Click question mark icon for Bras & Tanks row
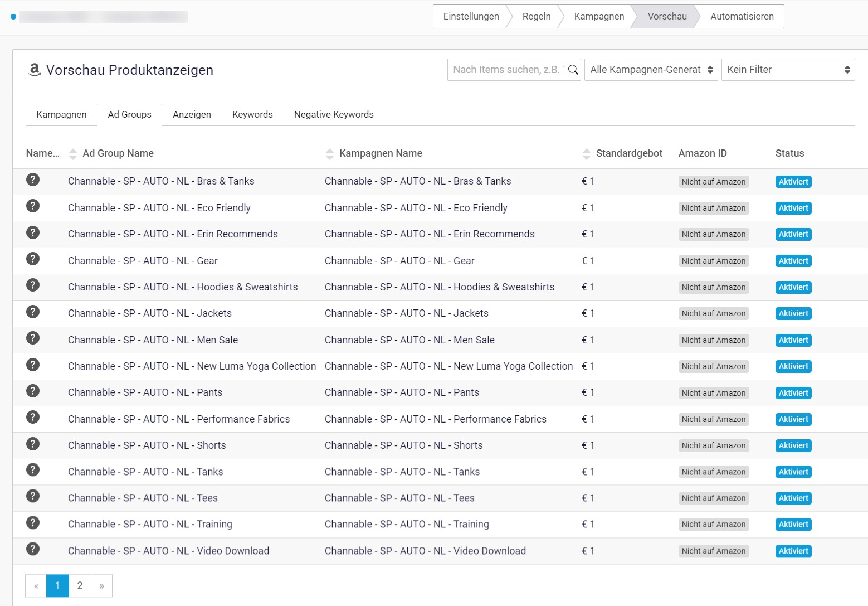The width and height of the screenshot is (868, 606). (x=33, y=180)
